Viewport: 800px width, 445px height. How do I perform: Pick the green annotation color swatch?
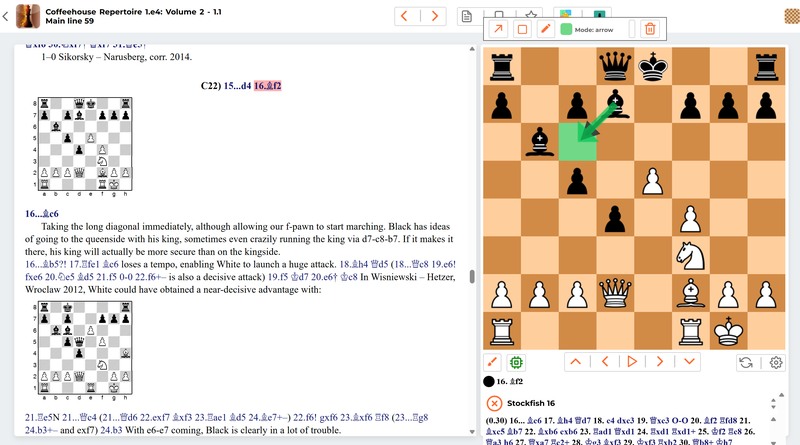point(567,30)
